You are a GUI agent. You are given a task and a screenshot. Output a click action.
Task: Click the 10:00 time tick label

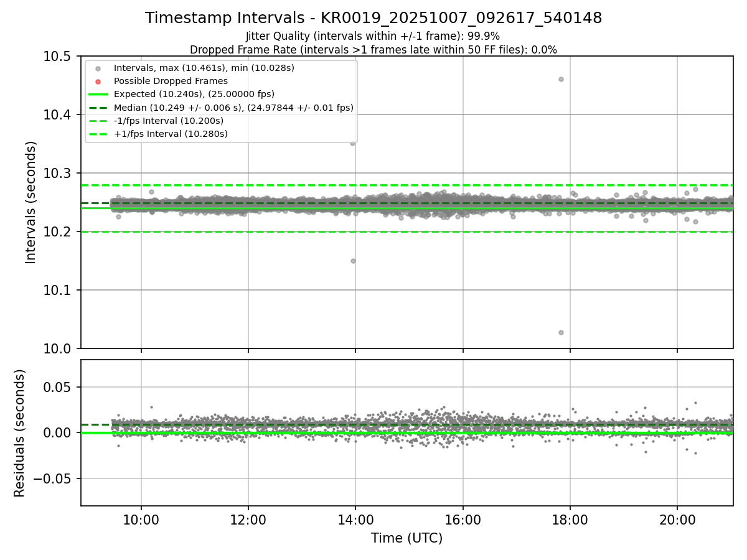(141, 519)
